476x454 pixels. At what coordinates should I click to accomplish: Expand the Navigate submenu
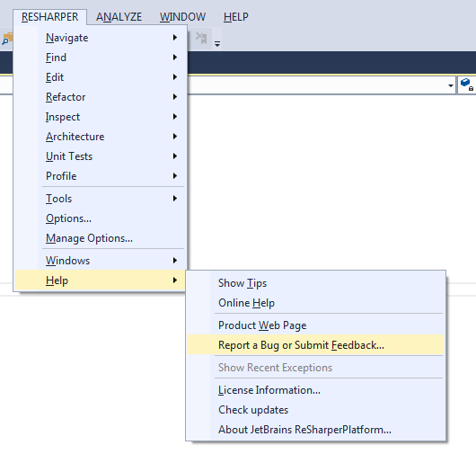pyautogui.click(x=100, y=38)
